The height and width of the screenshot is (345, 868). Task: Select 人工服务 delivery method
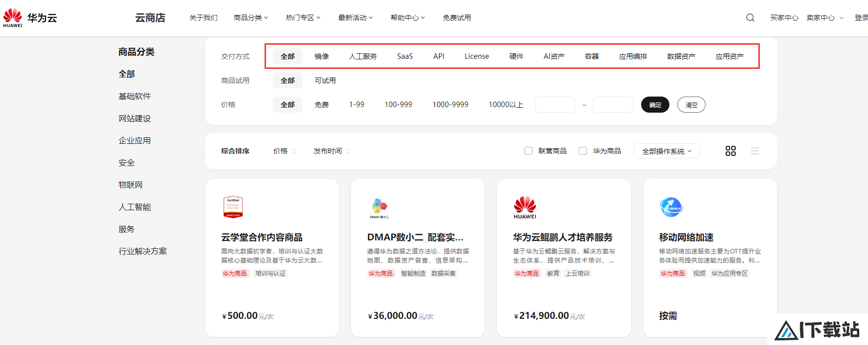pos(363,56)
